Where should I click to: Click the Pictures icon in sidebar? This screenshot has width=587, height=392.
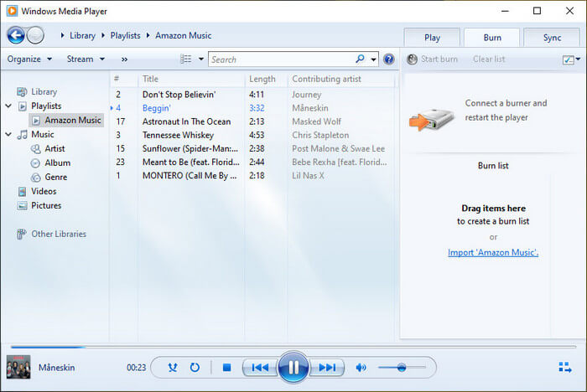[x=23, y=206]
